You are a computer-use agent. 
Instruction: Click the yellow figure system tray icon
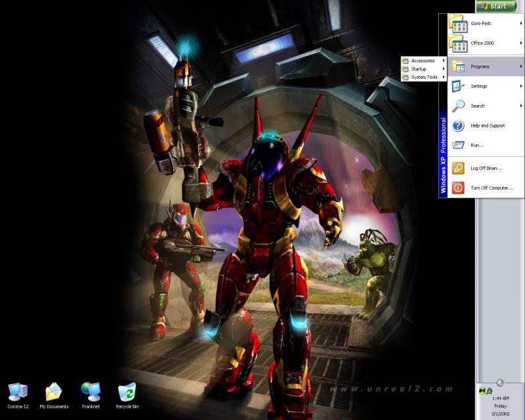coord(490,390)
